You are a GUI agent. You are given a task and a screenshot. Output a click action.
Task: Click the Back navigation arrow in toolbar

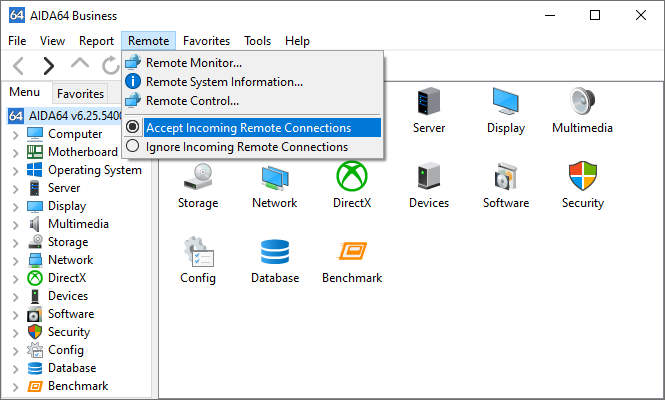19,66
